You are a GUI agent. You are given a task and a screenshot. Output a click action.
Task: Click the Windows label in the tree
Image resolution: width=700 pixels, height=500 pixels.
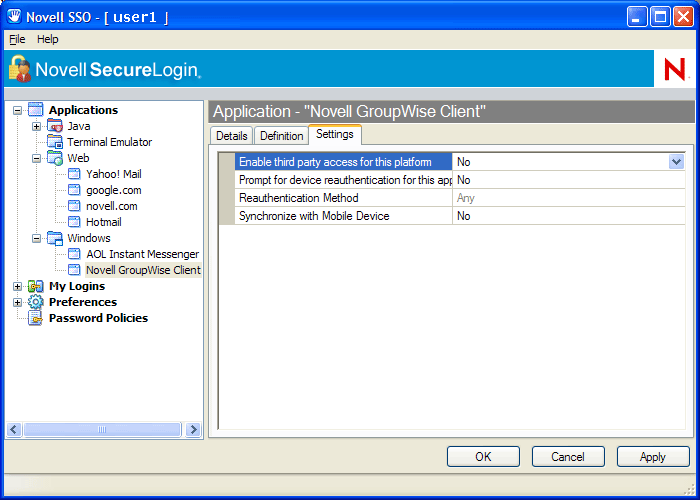pyautogui.click(x=89, y=238)
